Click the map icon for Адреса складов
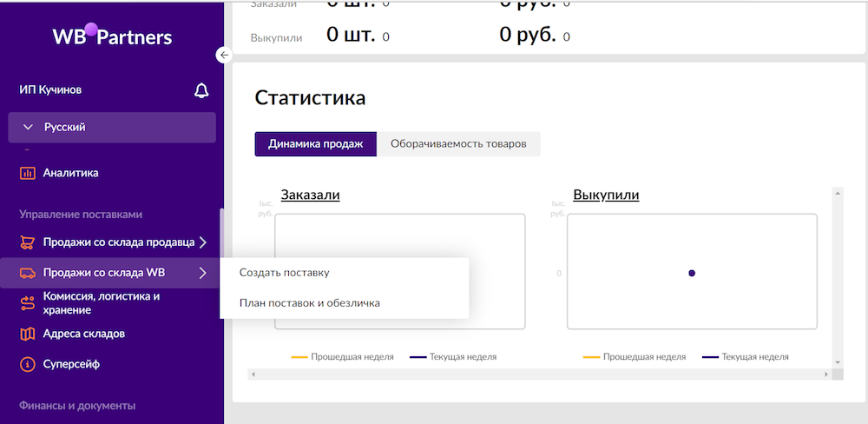This screenshot has height=424, width=868. 27,335
